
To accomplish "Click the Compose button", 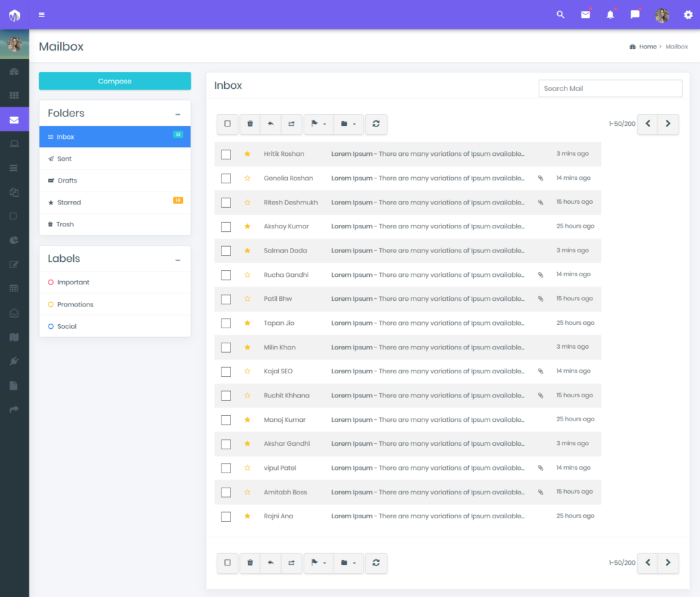I will pyautogui.click(x=115, y=81).
